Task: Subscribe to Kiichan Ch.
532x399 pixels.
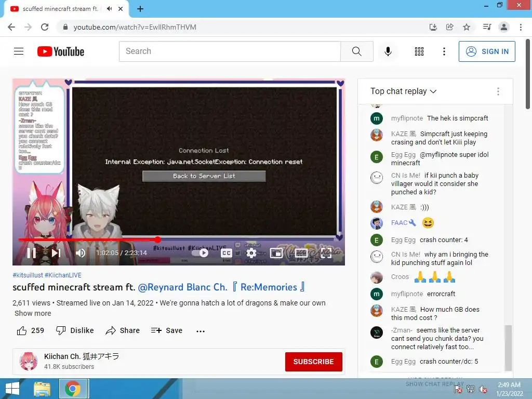Action: pos(313,362)
